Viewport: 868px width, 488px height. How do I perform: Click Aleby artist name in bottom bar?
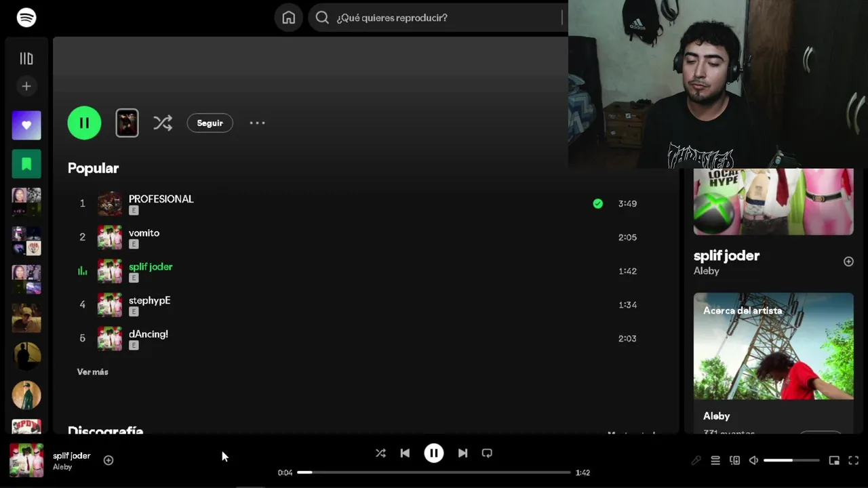click(62, 467)
